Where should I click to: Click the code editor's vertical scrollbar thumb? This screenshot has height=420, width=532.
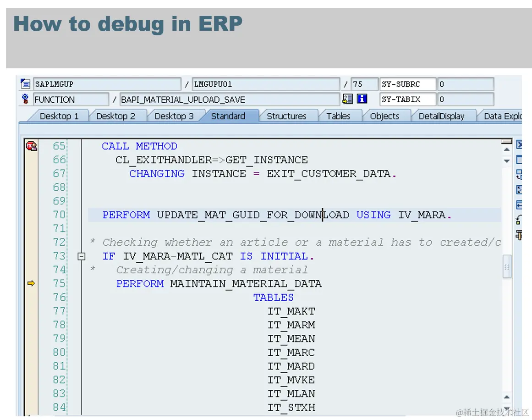507,266
